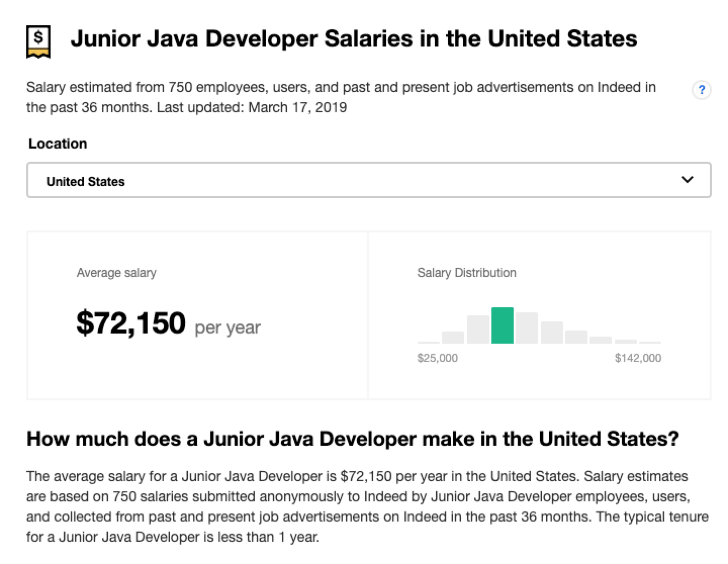
Task: Click the "Junior Java Developer Salaries" page title
Action: coord(353,39)
